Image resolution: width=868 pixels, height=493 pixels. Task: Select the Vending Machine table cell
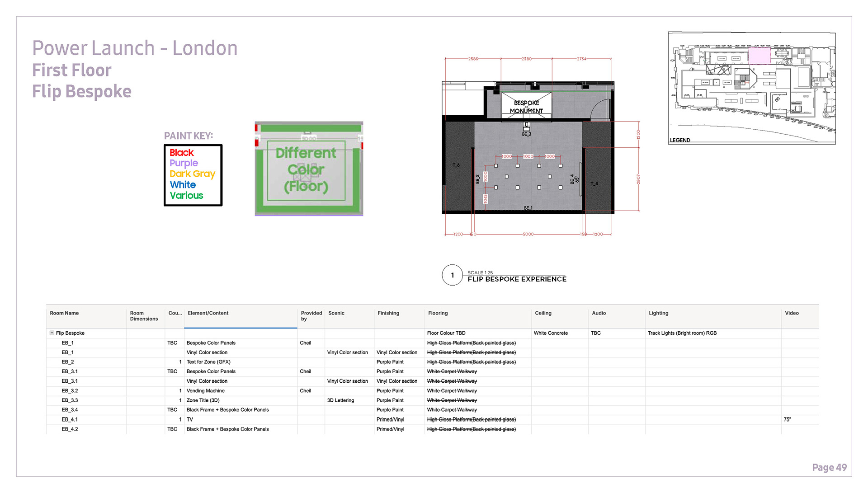coord(205,391)
